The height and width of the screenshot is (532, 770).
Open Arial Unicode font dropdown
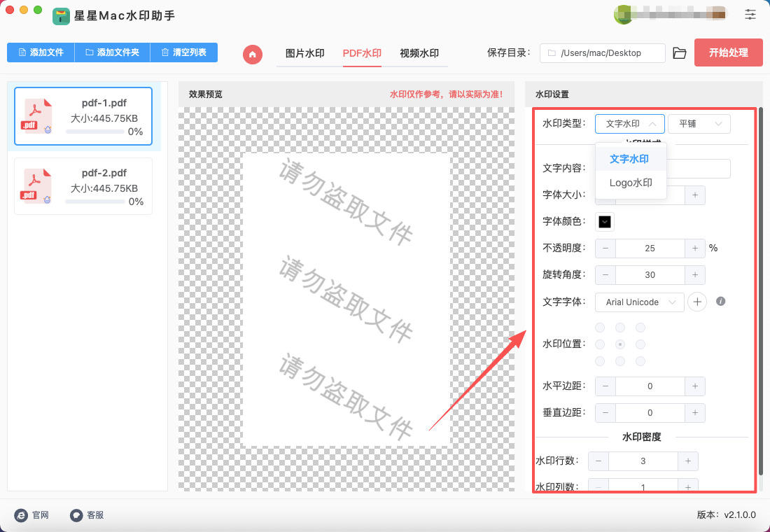(639, 302)
